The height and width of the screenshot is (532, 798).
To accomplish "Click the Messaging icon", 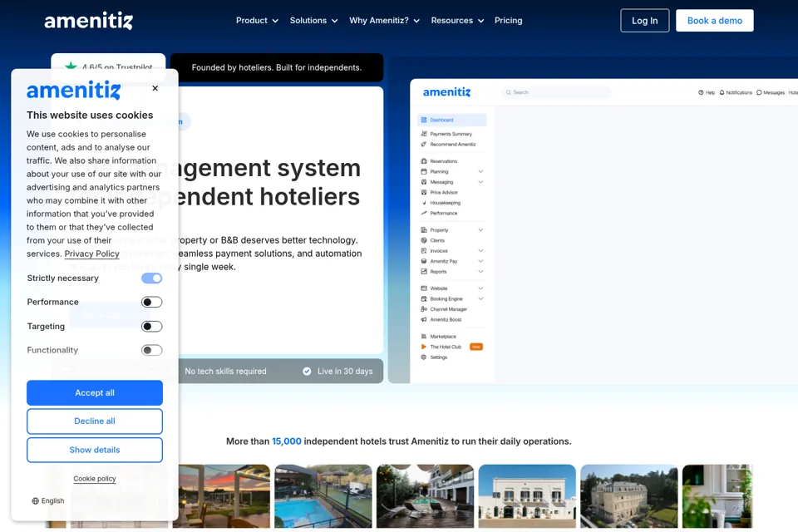I will coord(424,182).
